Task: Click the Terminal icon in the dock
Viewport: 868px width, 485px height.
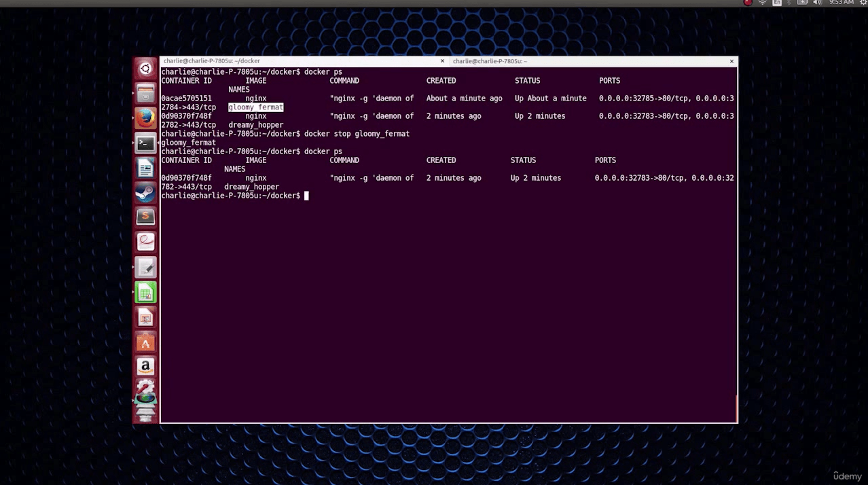Action: coord(145,143)
